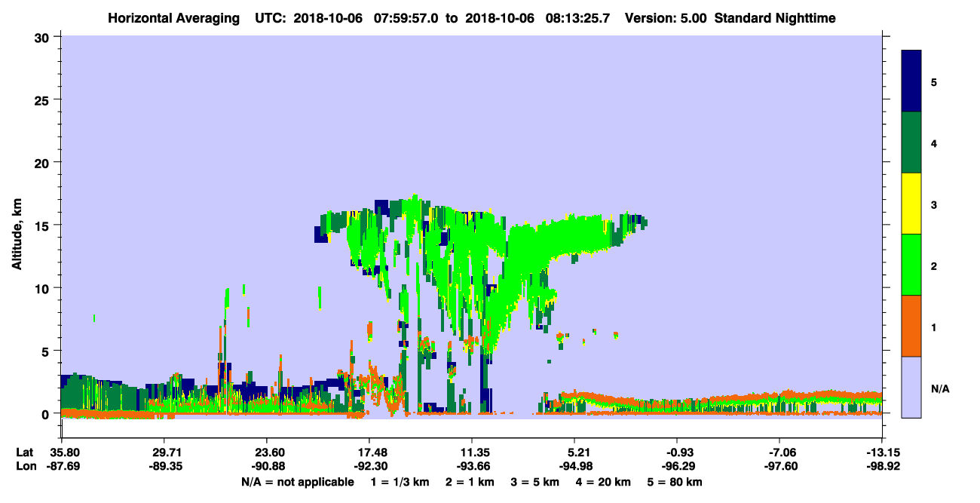The image size is (980, 503).
Task: Click the colorbar label '4'
Action: pos(933,143)
